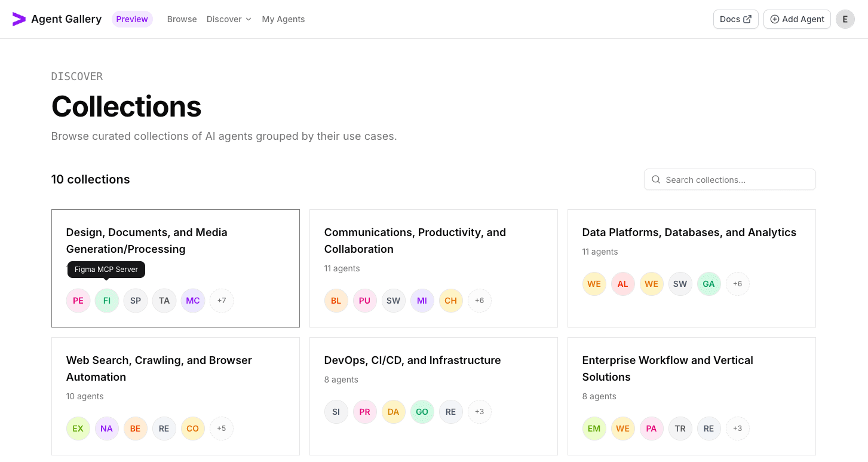Click the CH agent avatar under Communications
Image resolution: width=868 pixels, height=462 pixels.
click(x=451, y=301)
